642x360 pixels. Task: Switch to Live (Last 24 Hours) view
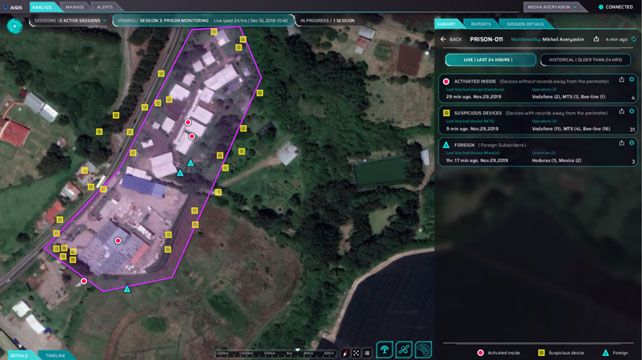490,60
